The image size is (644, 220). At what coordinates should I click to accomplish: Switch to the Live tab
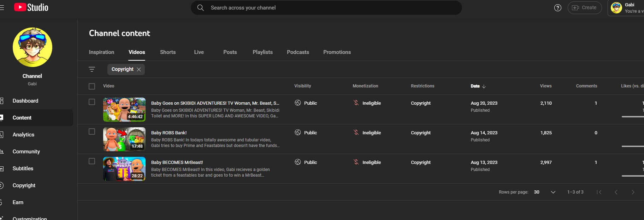[199, 52]
